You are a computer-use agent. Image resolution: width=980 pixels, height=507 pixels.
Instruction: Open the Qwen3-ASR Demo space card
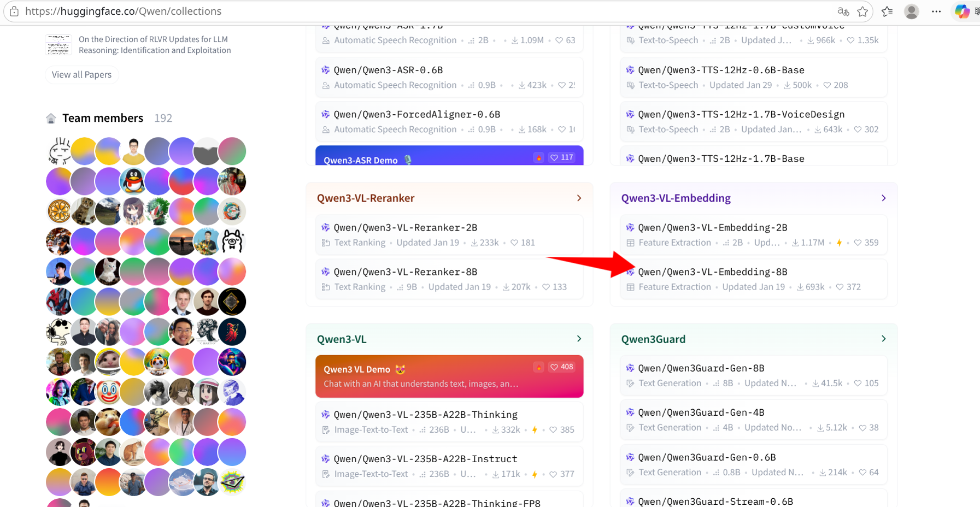(449, 156)
